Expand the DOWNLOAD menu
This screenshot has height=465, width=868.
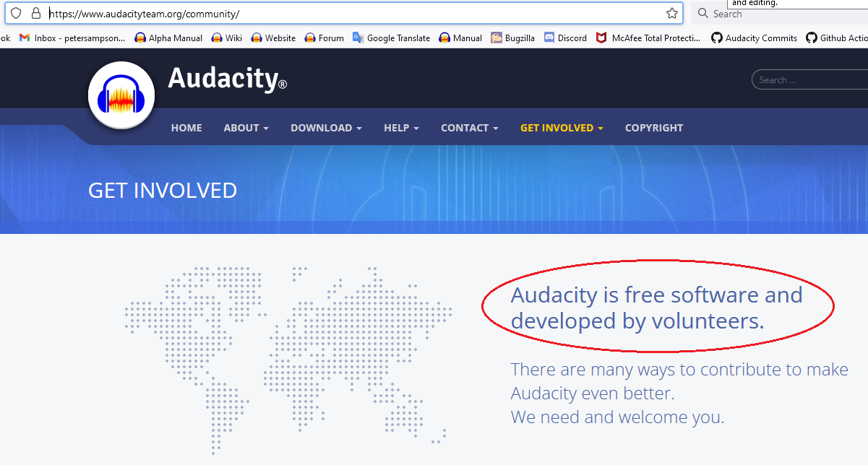coord(326,128)
